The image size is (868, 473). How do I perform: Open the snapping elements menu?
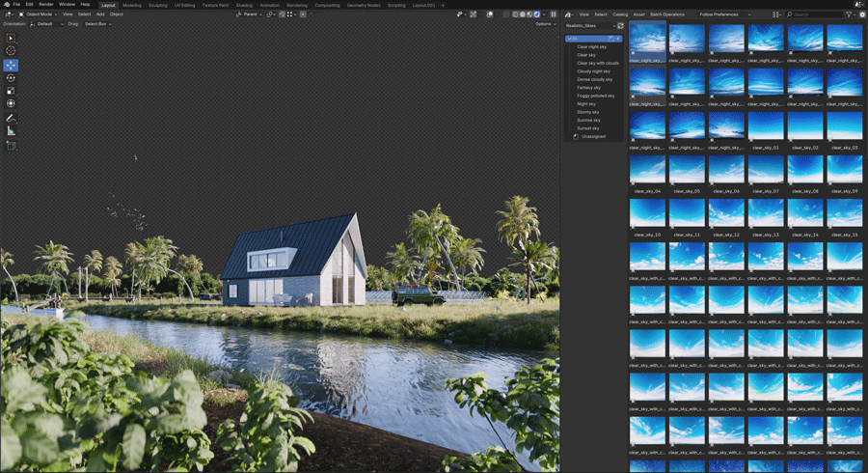coord(291,14)
